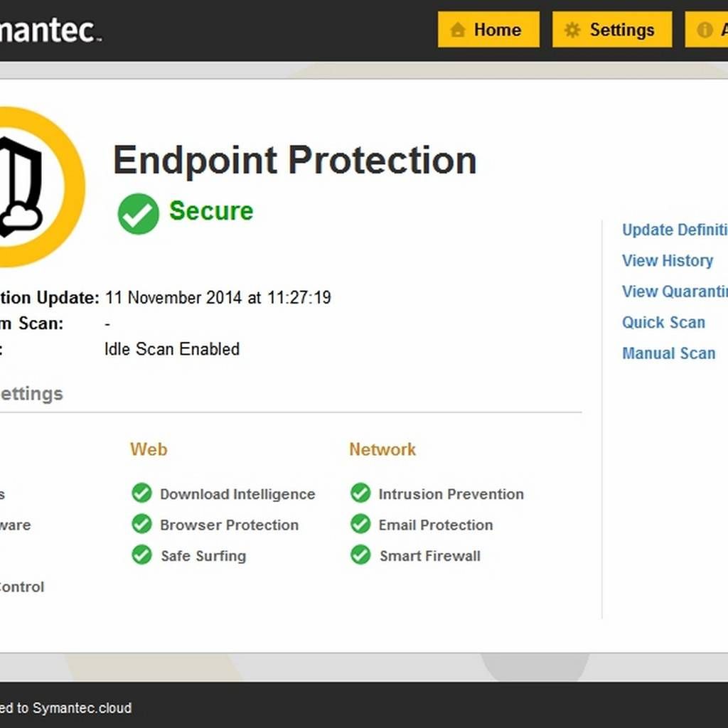Select the Web section heading
The image size is (728, 728).
click(x=149, y=449)
